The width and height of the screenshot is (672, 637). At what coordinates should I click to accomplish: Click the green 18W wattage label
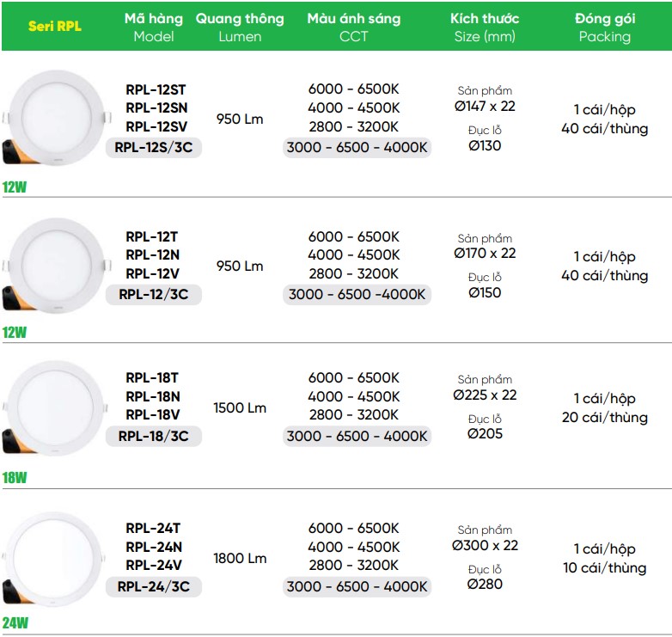click(x=15, y=478)
